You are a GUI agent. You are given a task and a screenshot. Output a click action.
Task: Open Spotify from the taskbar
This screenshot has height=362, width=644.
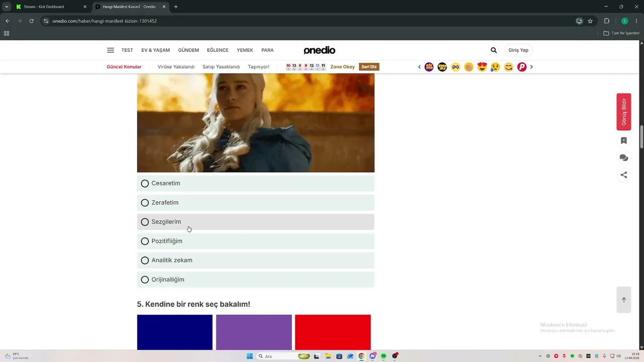(383, 356)
